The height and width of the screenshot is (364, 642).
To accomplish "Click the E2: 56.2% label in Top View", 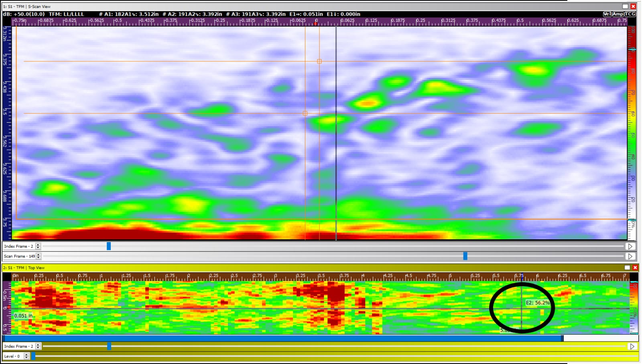I will click(x=538, y=303).
